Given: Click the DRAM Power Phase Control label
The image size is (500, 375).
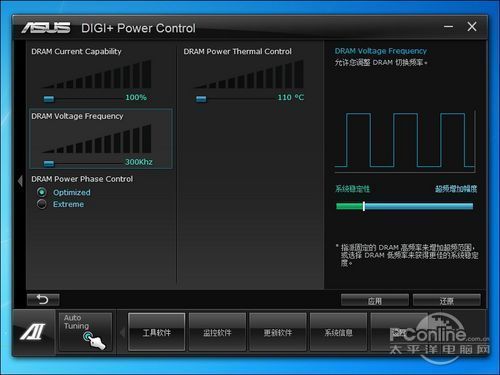Looking at the screenshot, I should [x=82, y=179].
